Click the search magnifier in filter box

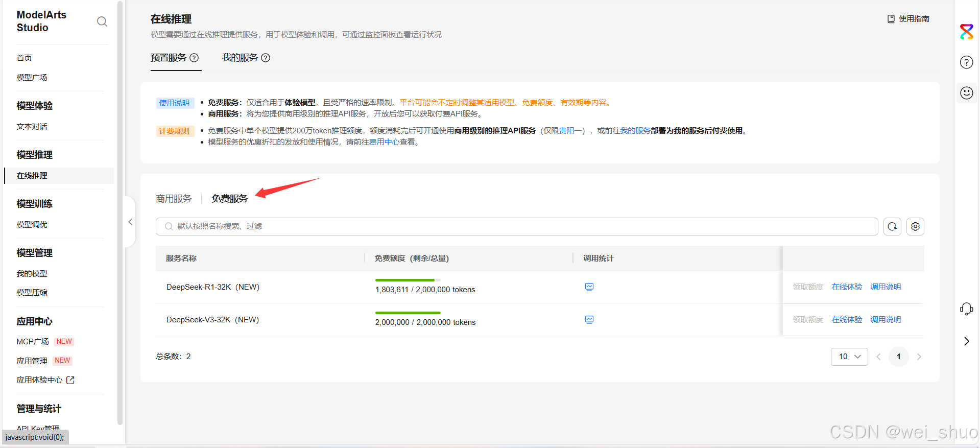169,226
